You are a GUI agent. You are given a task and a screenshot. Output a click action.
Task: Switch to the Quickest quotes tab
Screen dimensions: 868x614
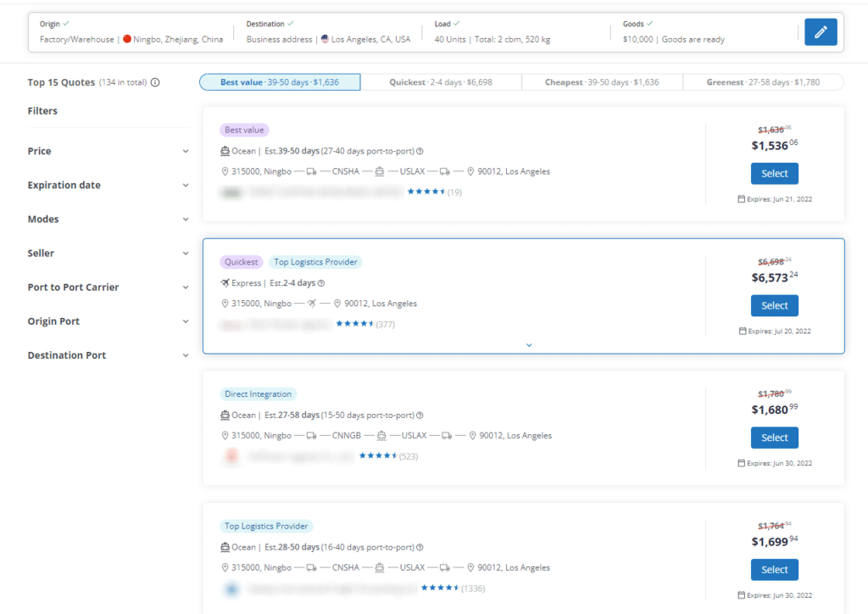440,82
